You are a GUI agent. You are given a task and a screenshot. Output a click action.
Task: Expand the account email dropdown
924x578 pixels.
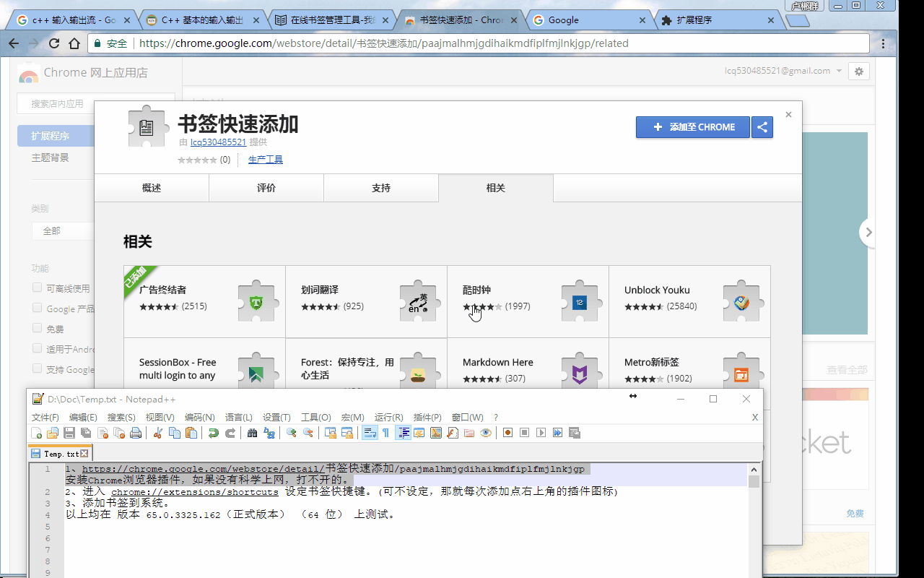pyautogui.click(x=838, y=71)
